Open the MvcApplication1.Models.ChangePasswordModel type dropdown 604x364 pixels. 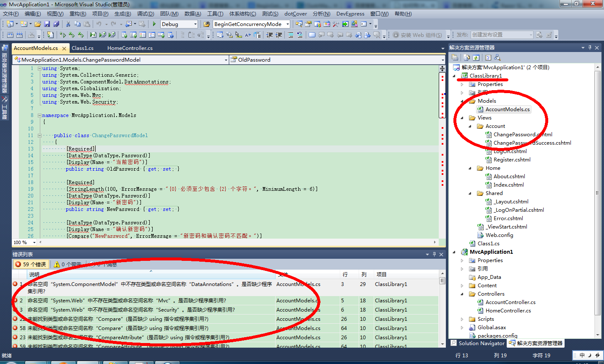226,60
